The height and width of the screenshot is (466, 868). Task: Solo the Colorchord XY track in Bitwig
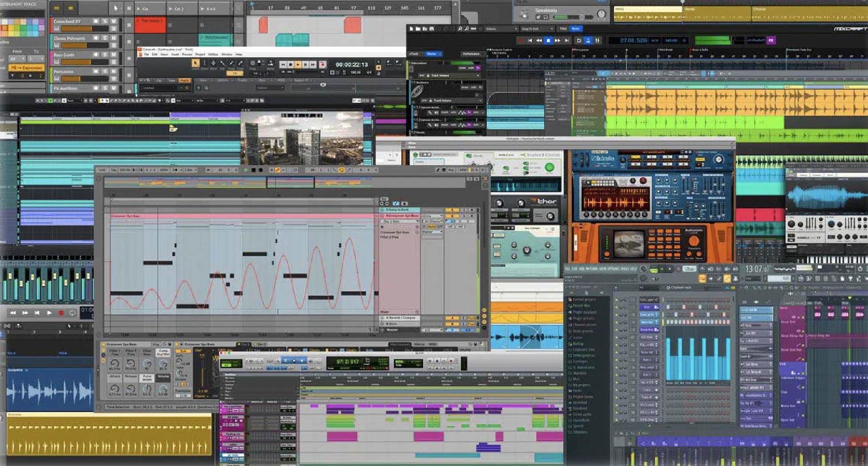click(x=105, y=21)
